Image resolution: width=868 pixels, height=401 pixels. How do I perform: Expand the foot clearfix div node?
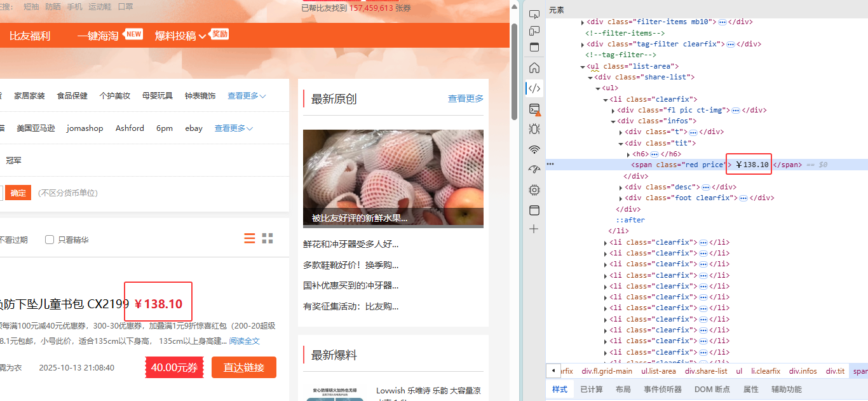(621, 198)
